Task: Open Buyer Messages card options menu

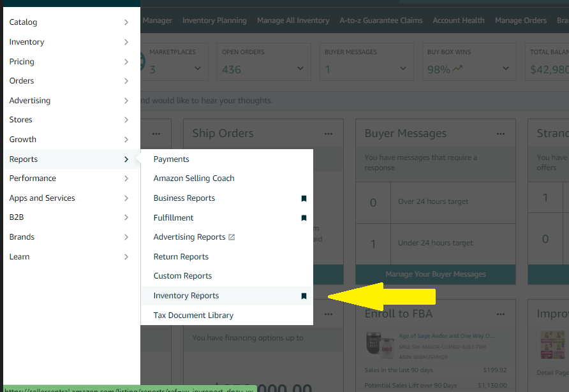Action: tap(501, 134)
